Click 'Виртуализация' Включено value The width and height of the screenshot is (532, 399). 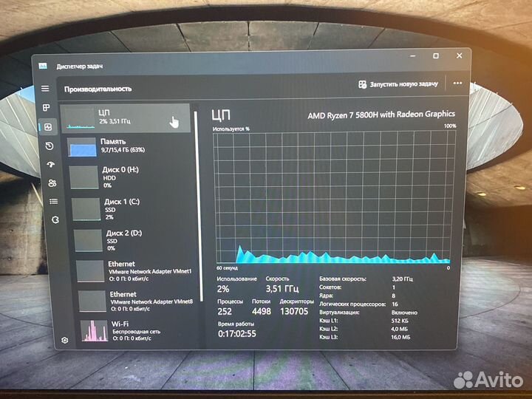pos(404,313)
